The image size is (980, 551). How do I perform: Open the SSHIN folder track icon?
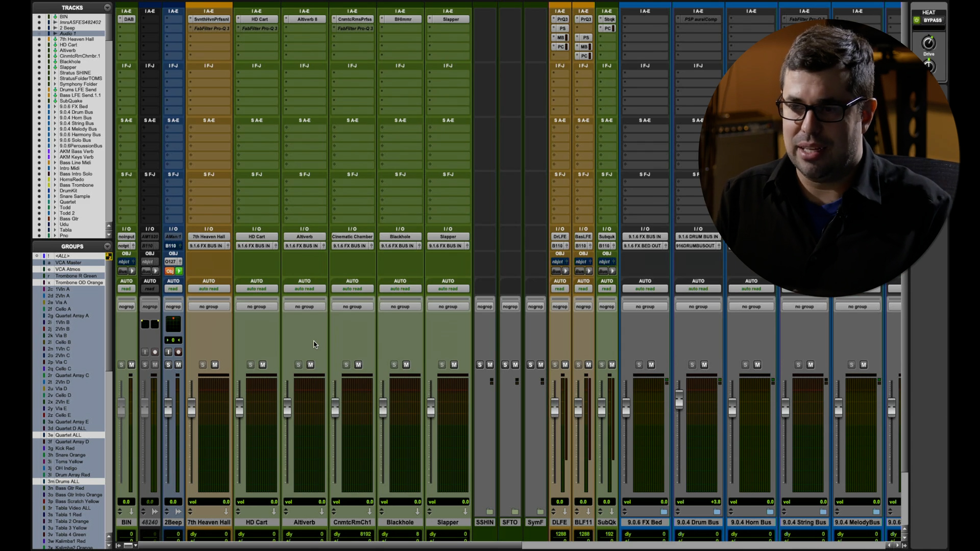(489, 512)
